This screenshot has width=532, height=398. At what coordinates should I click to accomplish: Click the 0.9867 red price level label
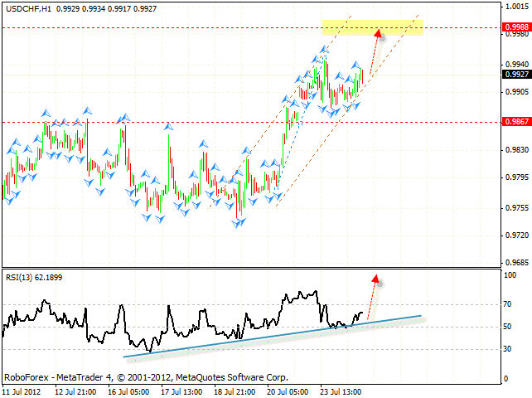[517, 122]
